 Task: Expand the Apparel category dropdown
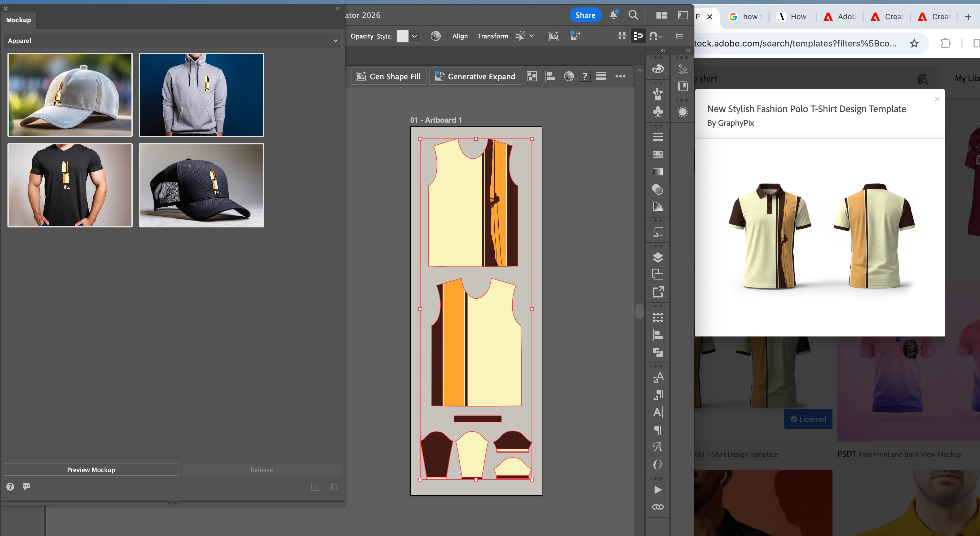pyautogui.click(x=172, y=41)
